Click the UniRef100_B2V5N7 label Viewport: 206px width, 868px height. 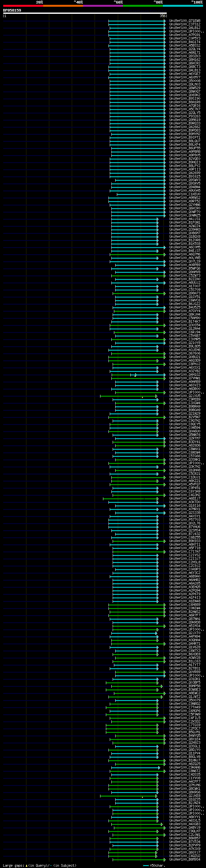tap(185, 417)
